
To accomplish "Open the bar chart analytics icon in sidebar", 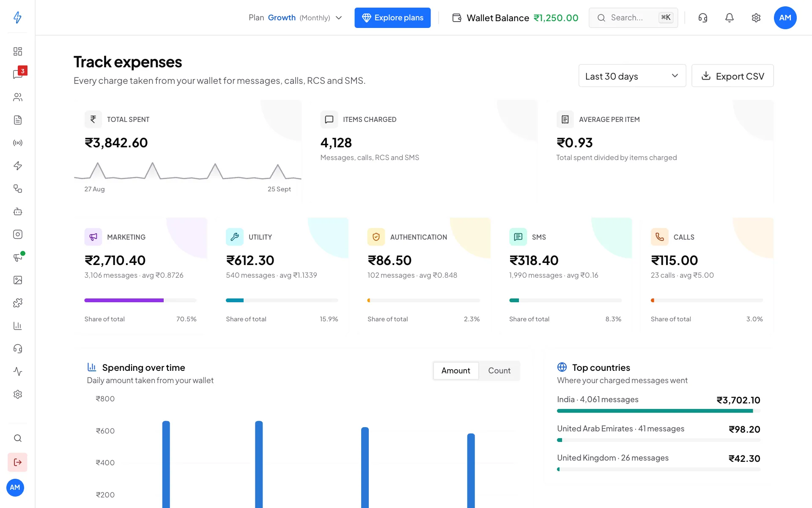I will (17, 326).
